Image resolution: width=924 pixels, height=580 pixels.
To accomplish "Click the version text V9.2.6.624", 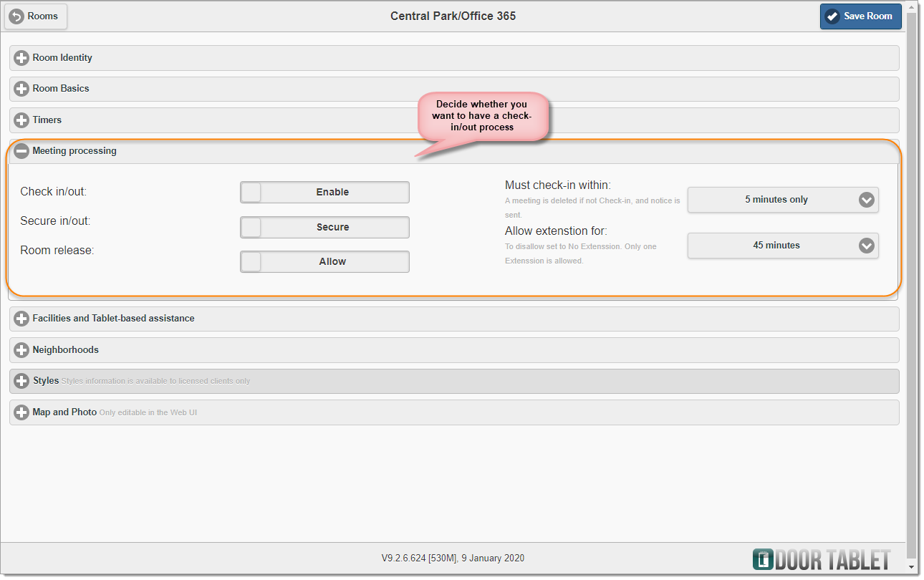I will tap(453, 559).
